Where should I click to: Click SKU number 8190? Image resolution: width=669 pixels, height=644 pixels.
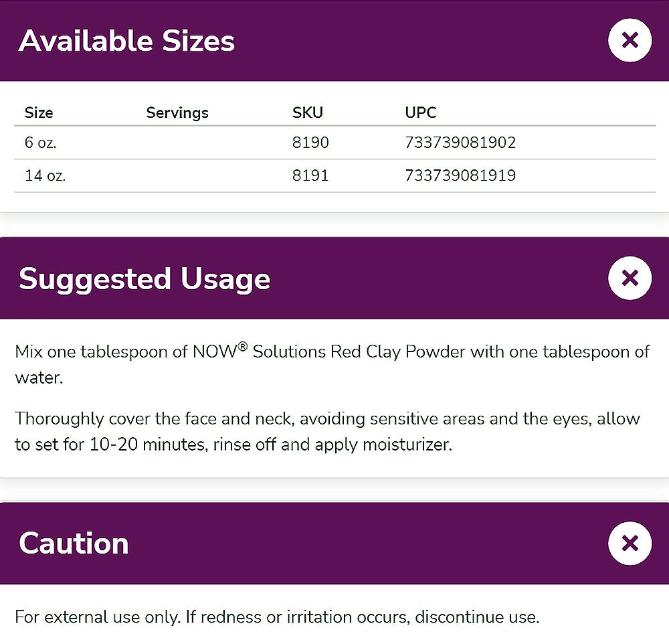point(310,143)
